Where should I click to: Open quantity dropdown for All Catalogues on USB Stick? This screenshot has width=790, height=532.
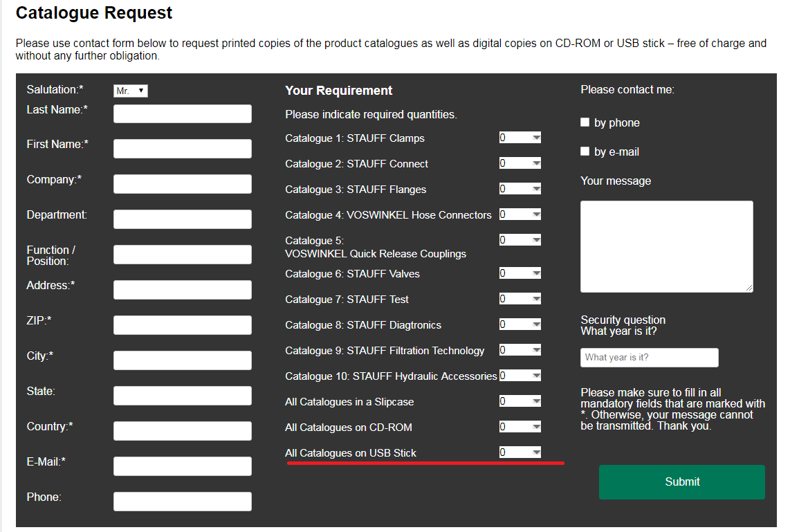[520, 452]
